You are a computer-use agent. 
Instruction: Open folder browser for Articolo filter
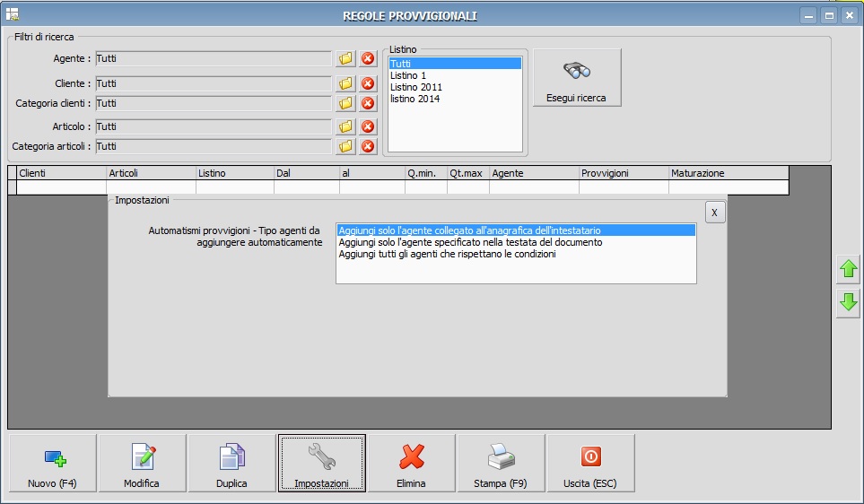345,126
